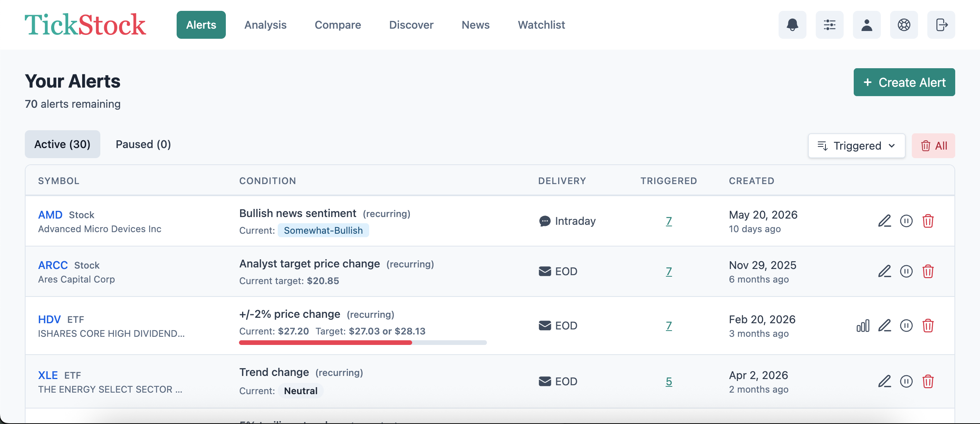
Task: Open the chart icon for HDV alert
Action: (863, 326)
